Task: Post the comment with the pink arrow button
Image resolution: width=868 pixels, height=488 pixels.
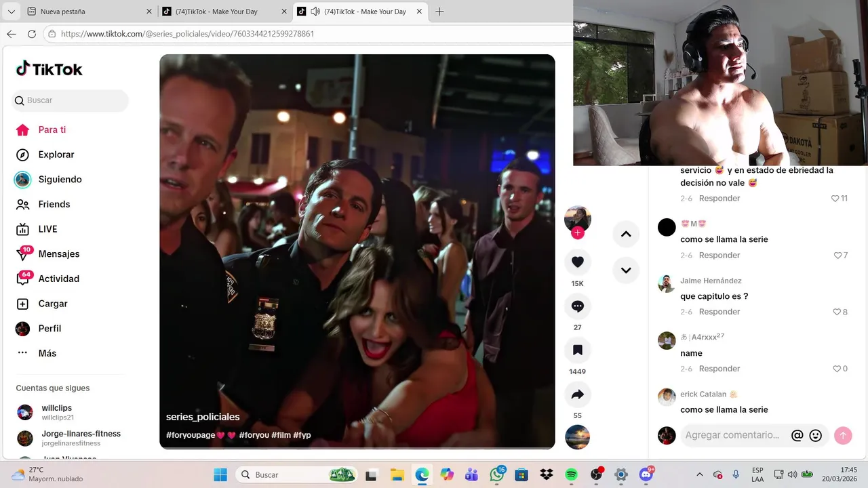Action: (843, 435)
